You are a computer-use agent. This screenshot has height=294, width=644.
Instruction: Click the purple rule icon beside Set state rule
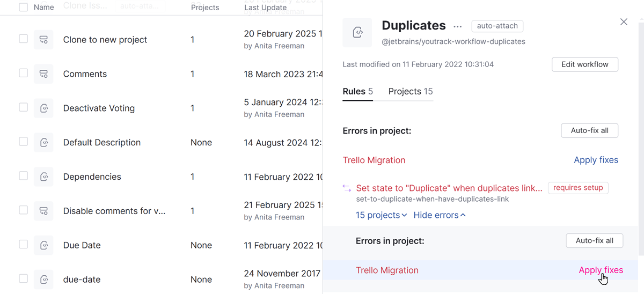(347, 188)
